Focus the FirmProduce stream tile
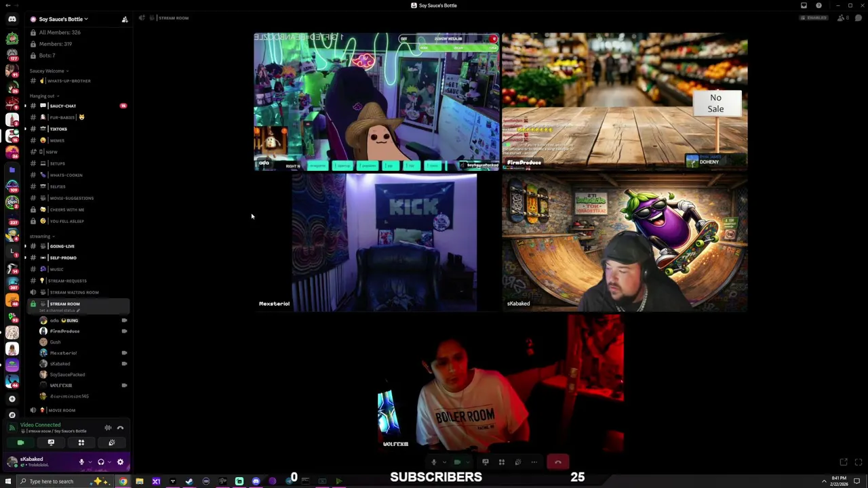Screen dimensions: 868x488 (625, 101)
